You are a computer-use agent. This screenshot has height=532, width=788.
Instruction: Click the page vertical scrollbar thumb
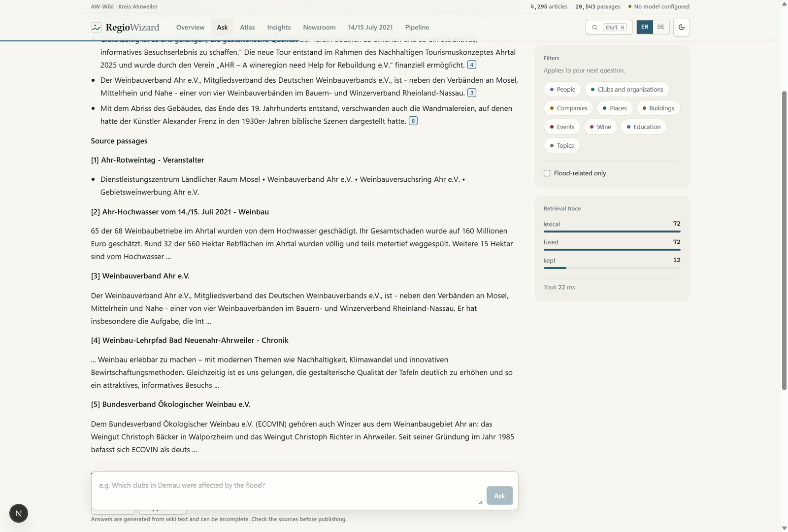[784, 240]
